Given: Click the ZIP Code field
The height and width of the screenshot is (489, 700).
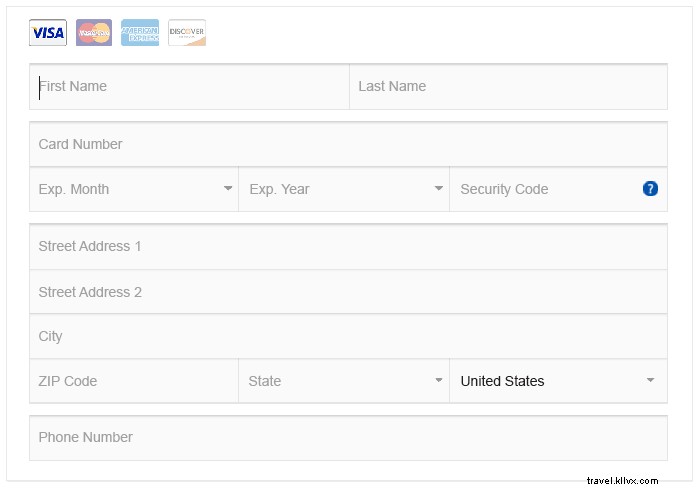Looking at the screenshot, I should 134,381.
